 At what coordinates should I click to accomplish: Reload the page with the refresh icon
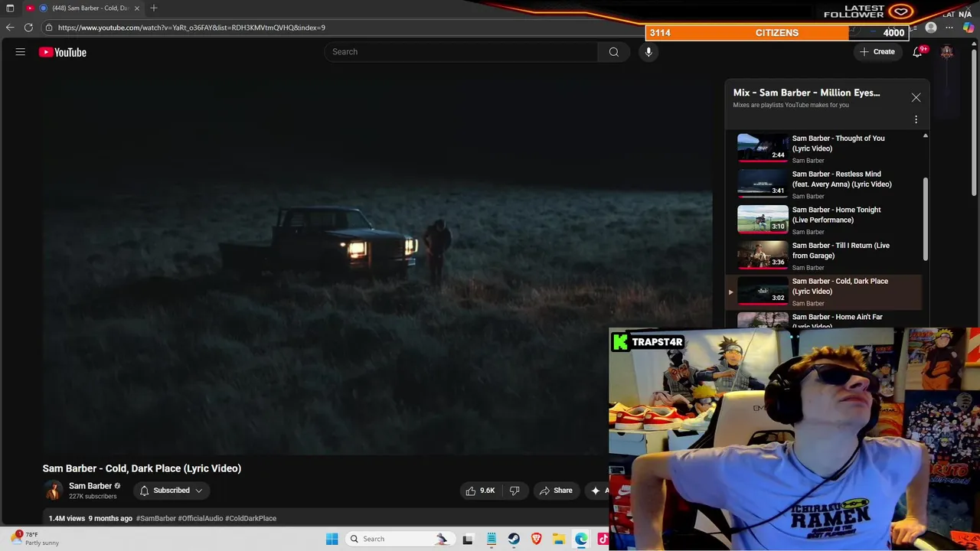(x=28, y=28)
